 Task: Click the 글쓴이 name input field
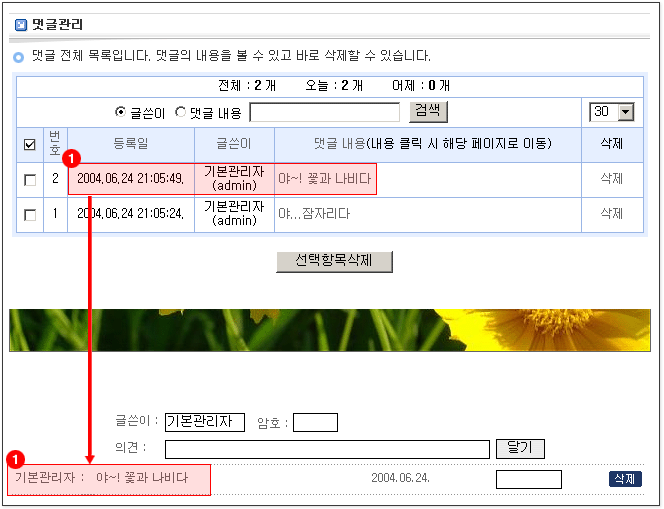[204, 422]
